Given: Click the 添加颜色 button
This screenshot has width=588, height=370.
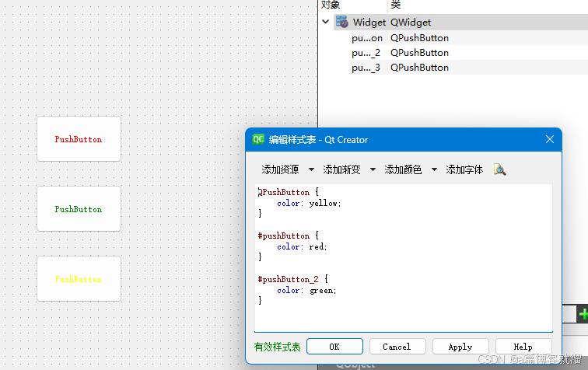Looking at the screenshot, I should 403,169.
